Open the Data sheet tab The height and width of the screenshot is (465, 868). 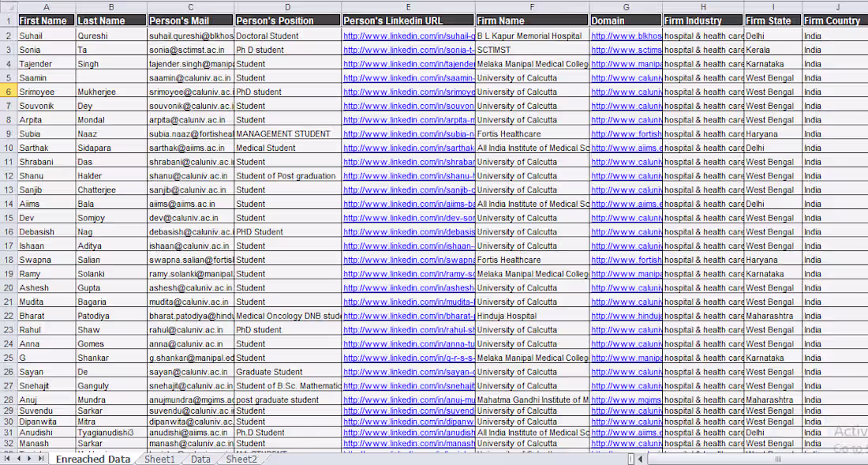(200, 459)
